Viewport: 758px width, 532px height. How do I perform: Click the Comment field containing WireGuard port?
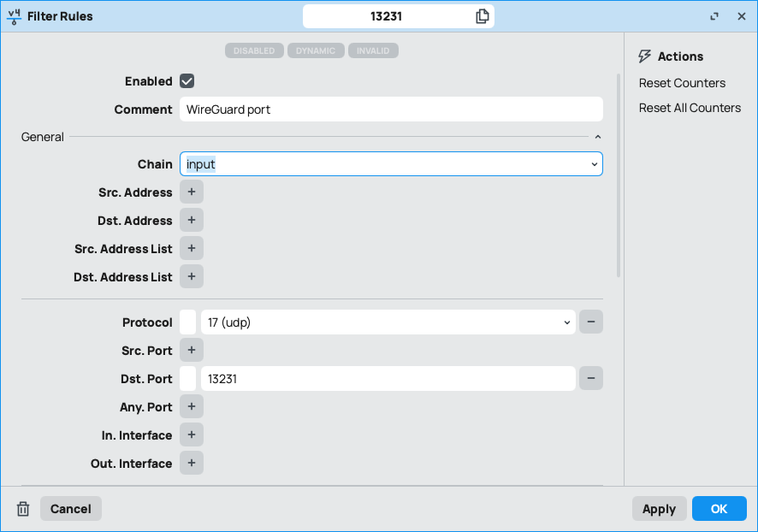coord(391,109)
